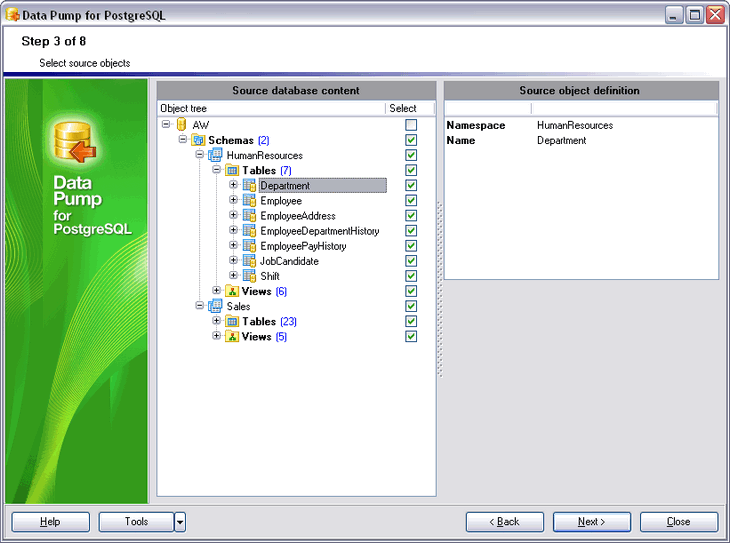Select the EmployeePayHistory tree item
The width and height of the screenshot is (730, 543).
(303, 246)
